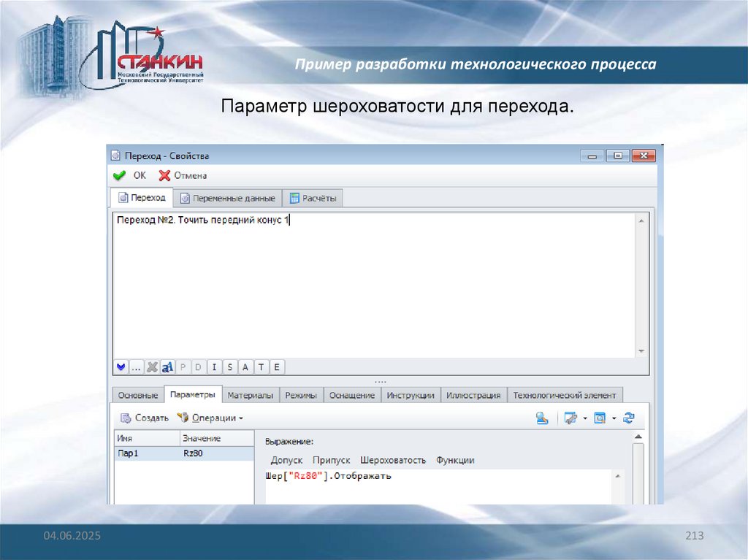Maximize the Переход - Свойства window

point(618,156)
